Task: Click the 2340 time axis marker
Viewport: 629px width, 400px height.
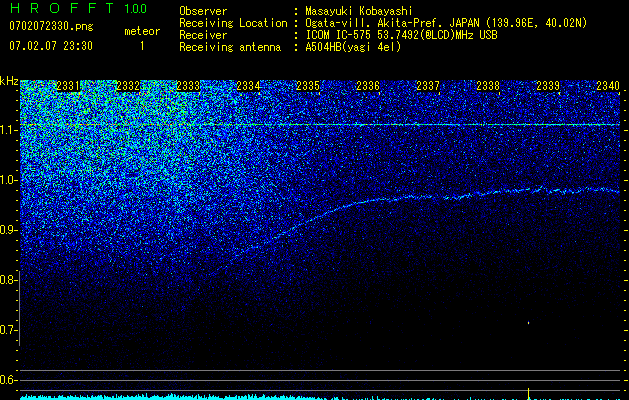Action: [x=608, y=86]
